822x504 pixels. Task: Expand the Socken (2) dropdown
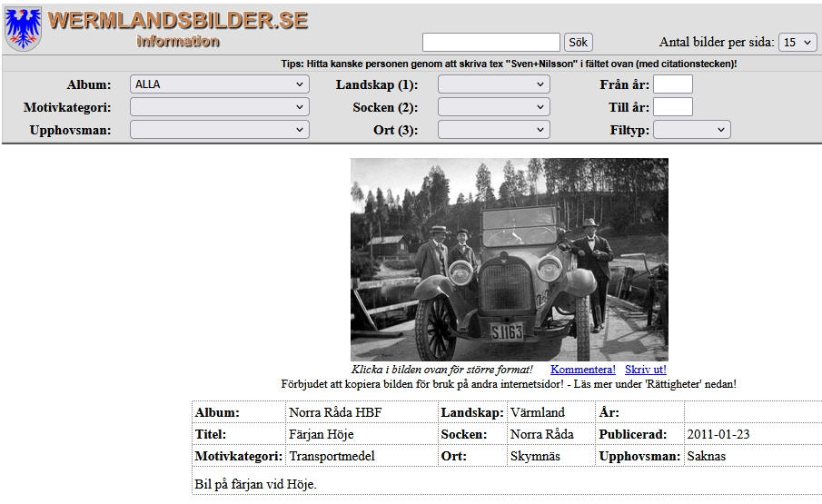493,107
